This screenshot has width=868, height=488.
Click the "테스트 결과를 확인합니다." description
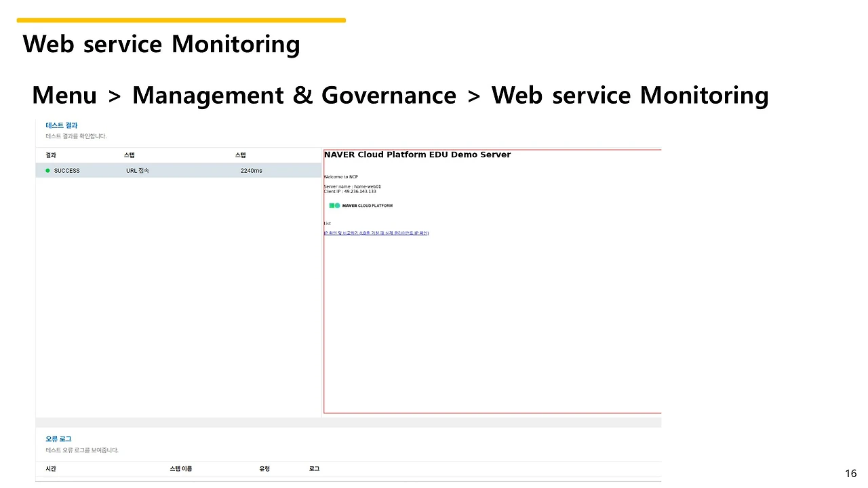76,136
